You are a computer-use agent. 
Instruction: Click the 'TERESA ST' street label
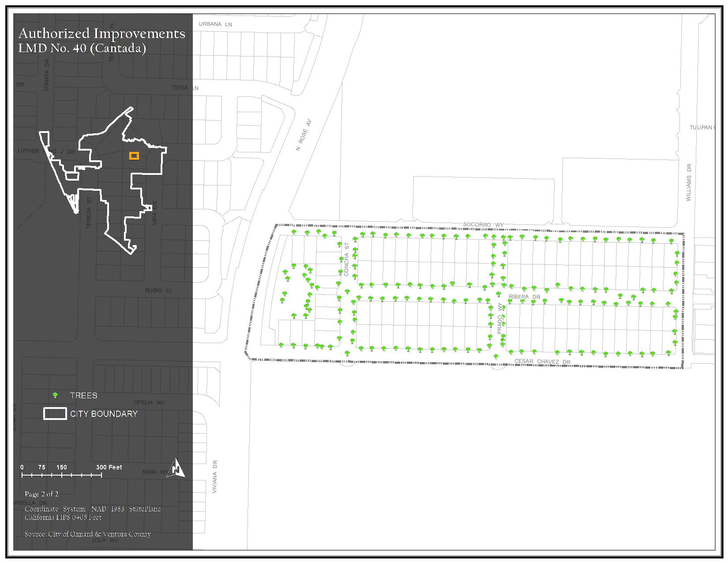point(89,212)
